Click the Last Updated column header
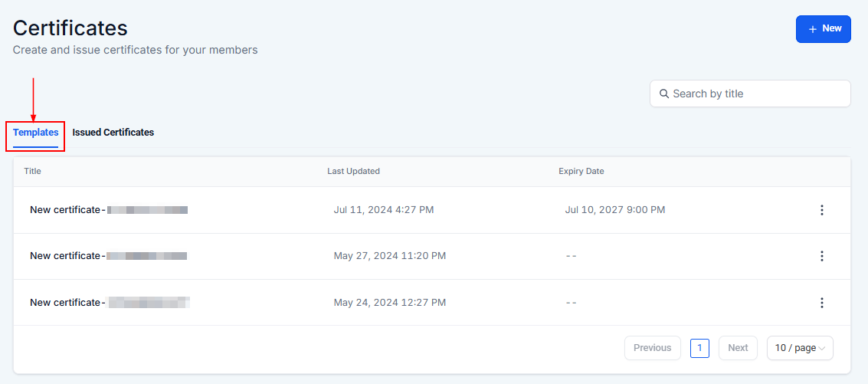Viewport: 868px width, 384px height. pyautogui.click(x=353, y=171)
